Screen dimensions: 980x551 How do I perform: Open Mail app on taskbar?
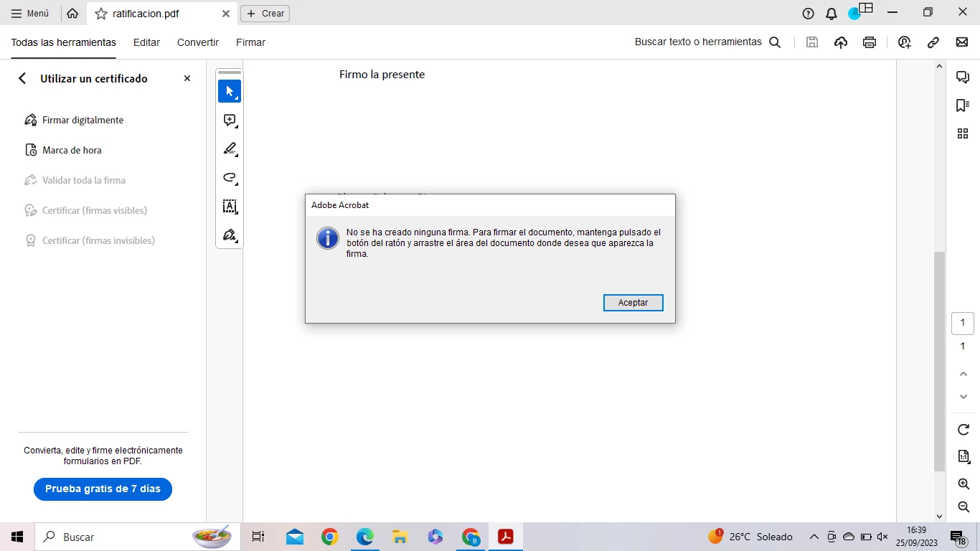coord(294,537)
